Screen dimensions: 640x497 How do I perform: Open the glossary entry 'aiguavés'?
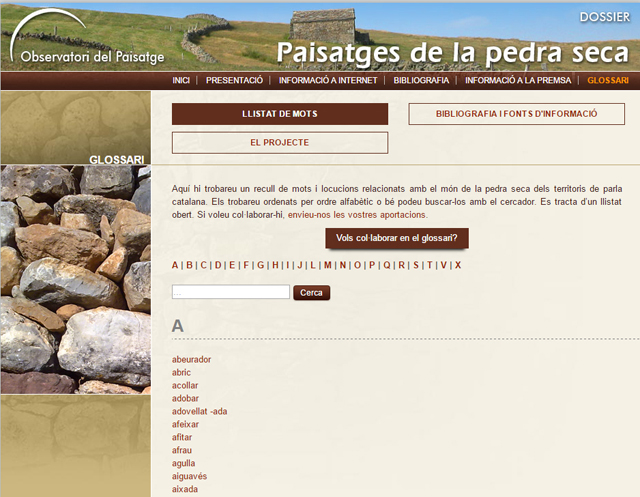point(189,476)
